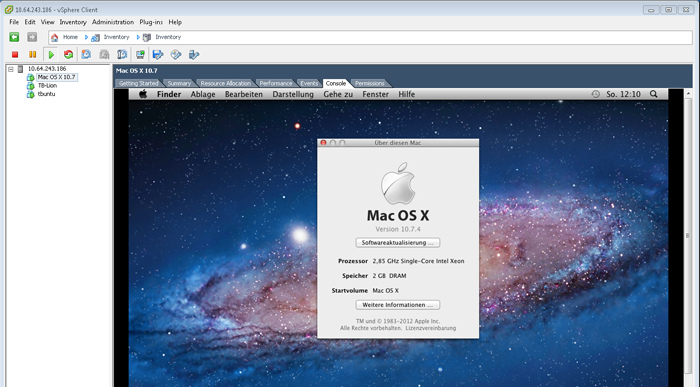Click the Weitere Informationen button

(398, 305)
